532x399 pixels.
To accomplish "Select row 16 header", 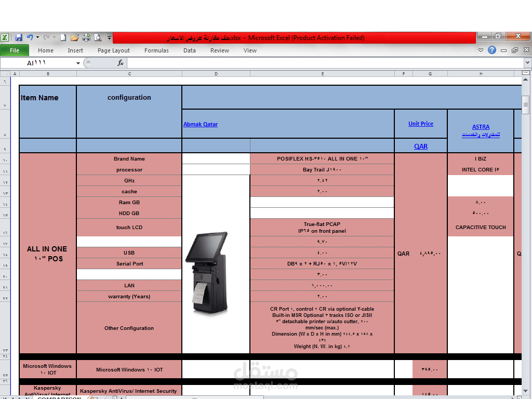I will (5, 228).
